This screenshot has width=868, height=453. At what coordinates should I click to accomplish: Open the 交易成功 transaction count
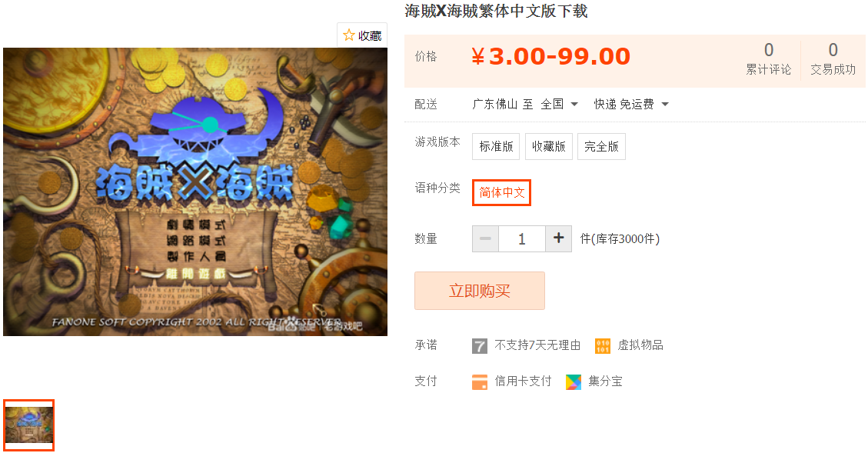(833, 58)
